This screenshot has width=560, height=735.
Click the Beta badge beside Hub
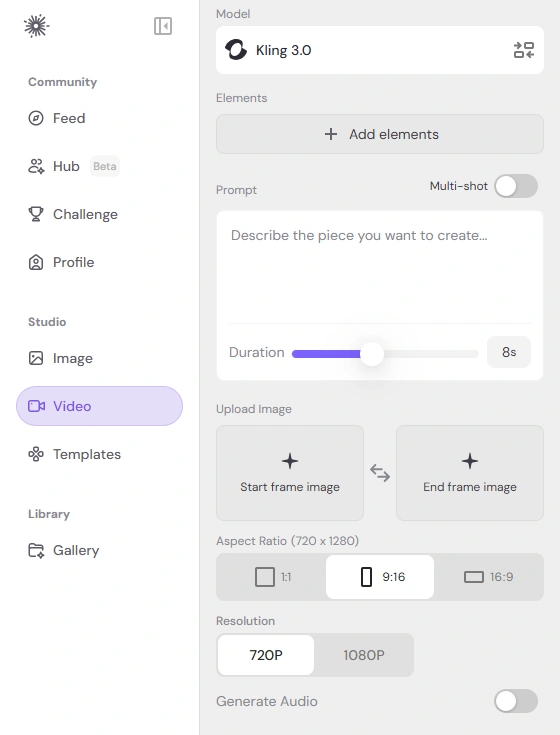pyautogui.click(x=105, y=166)
